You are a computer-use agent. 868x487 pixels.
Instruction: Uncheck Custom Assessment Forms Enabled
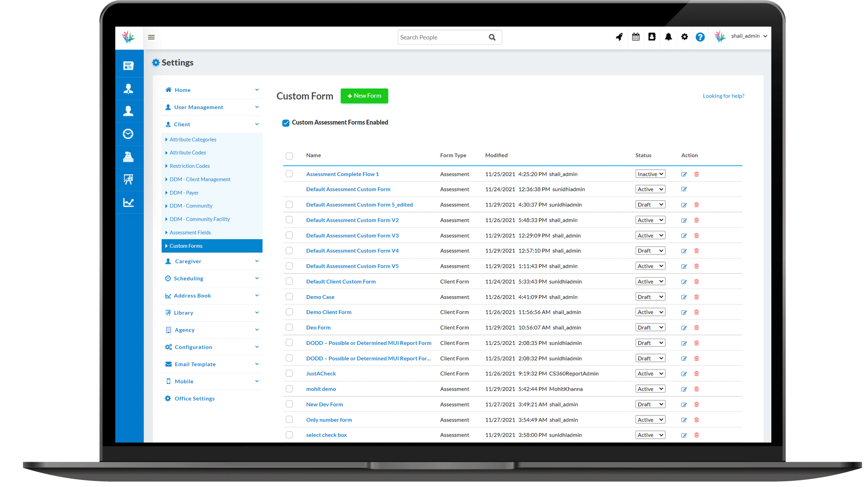click(x=286, y=123)
